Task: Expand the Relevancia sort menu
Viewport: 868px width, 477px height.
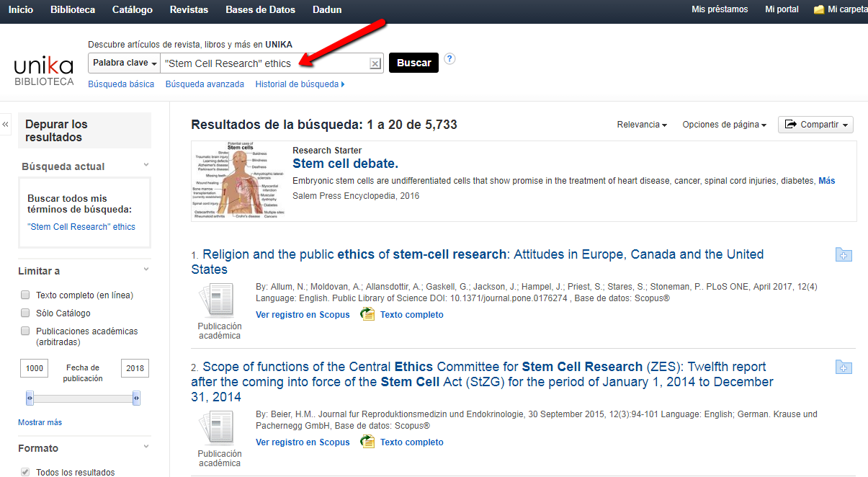Action: [x=641, y=125]
